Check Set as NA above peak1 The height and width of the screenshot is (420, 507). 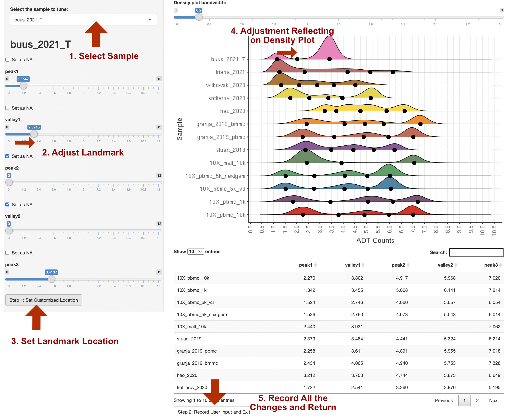coord(8,60)
